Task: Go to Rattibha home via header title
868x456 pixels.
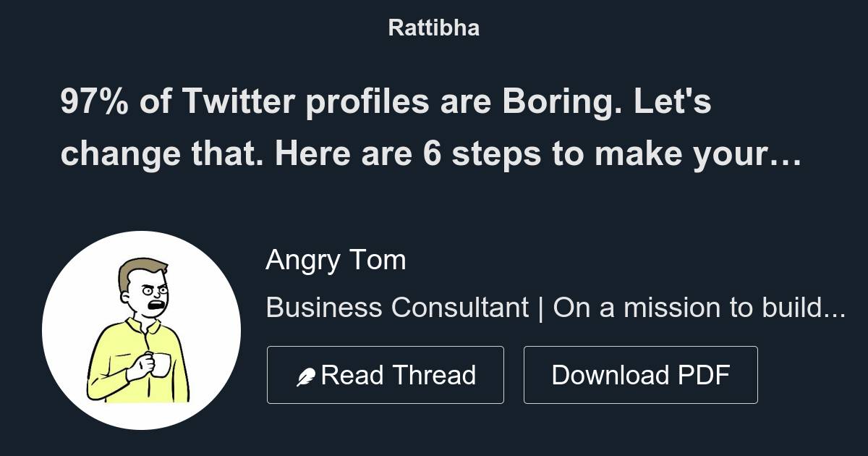Action: pyautogui.click(x=434, y=28)
